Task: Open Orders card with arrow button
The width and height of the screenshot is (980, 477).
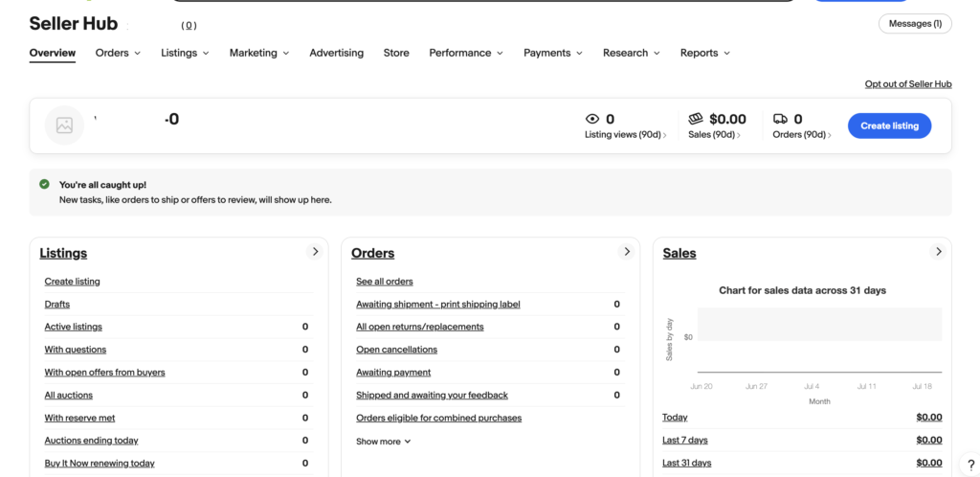Action: tap(626, 251)
